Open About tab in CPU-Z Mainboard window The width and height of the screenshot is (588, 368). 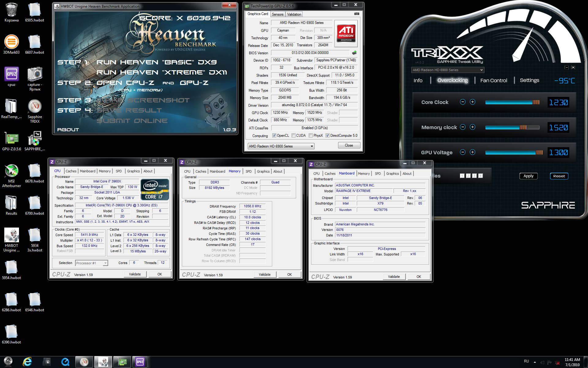[x=407, y=174]
